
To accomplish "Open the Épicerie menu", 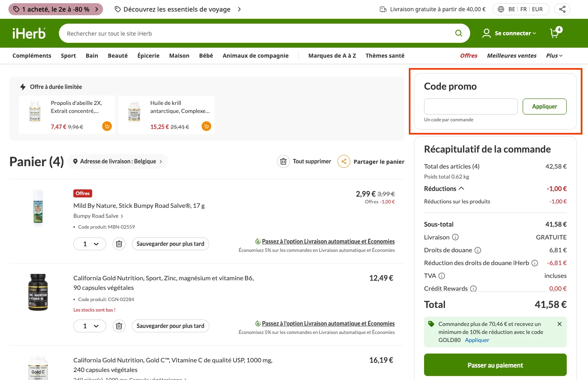I will tap(148, 56).
